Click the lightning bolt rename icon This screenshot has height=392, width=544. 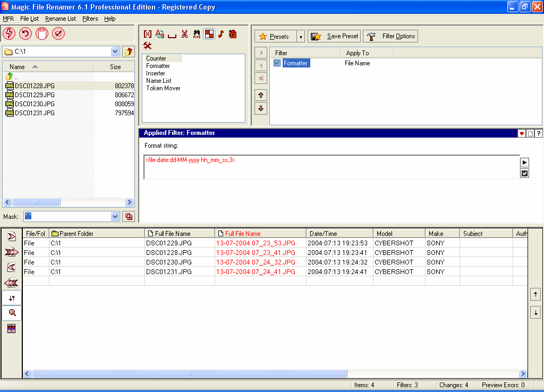9,34
